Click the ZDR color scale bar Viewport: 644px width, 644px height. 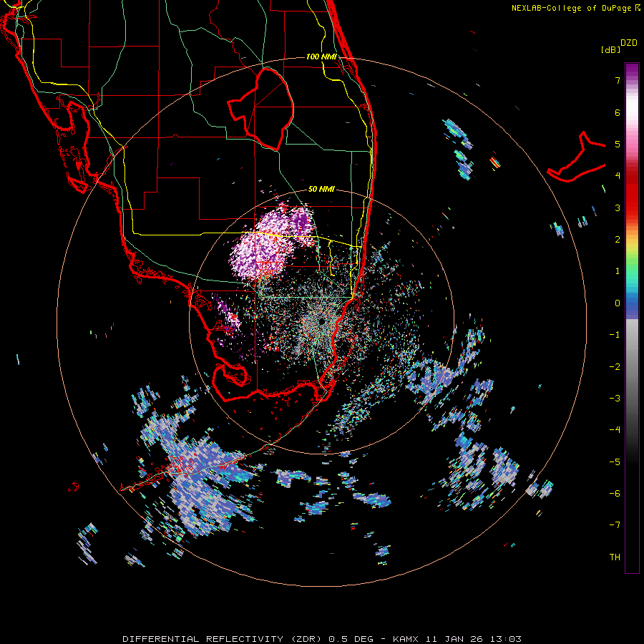(x=632, y=318)
